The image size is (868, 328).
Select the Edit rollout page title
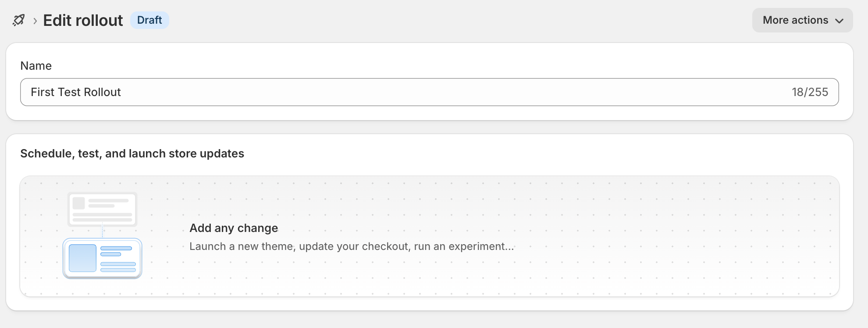pyautogui.click(x=83, y=21)
